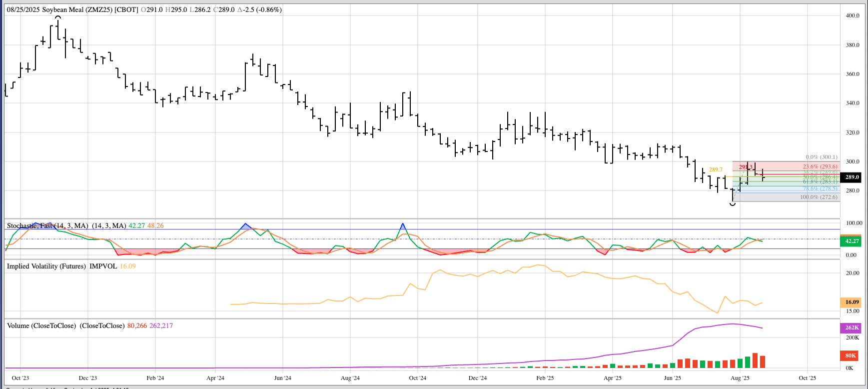Click the Aug '25 date axis label
This screenshot has height=389, width=868.
click(740, 378)
